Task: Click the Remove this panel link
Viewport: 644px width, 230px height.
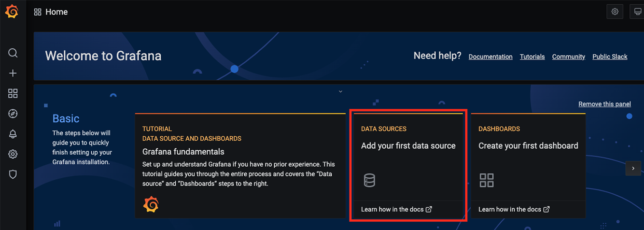Action: click(605, 104)
